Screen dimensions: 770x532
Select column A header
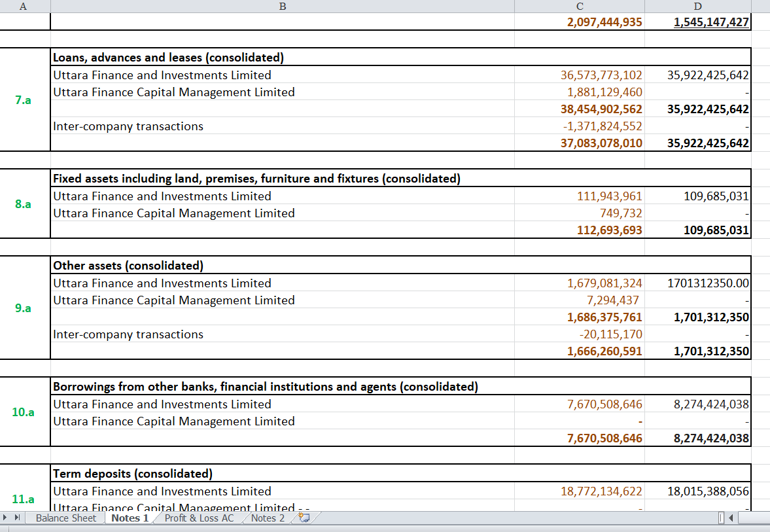(x=23, y=6)
